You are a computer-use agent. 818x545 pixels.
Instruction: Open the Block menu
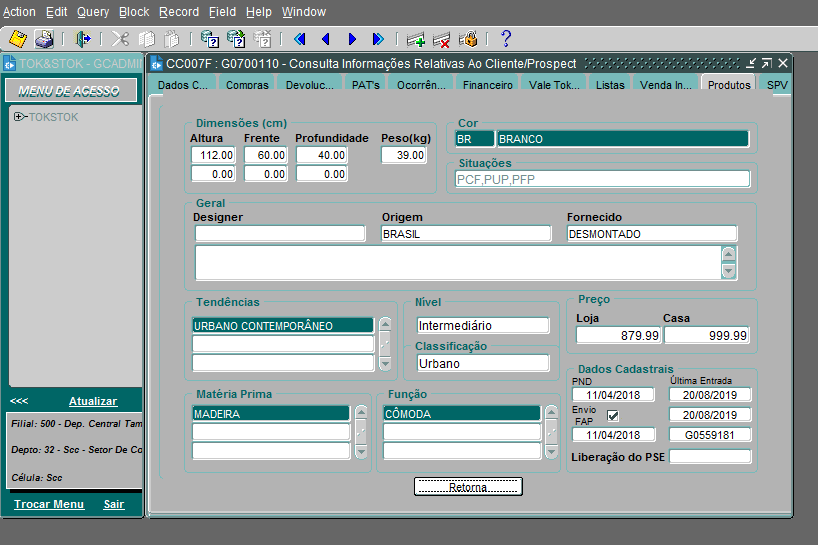click(x=134, y=11)
